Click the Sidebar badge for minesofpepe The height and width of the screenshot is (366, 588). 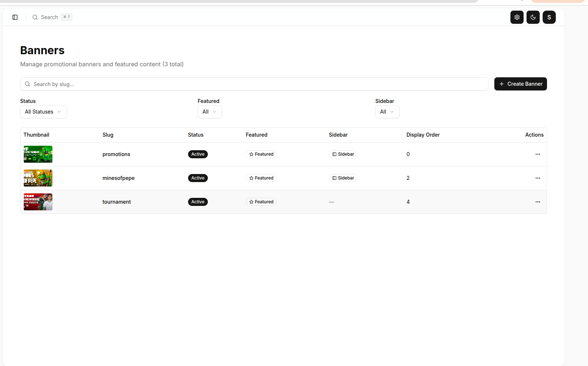click(343, 178)
